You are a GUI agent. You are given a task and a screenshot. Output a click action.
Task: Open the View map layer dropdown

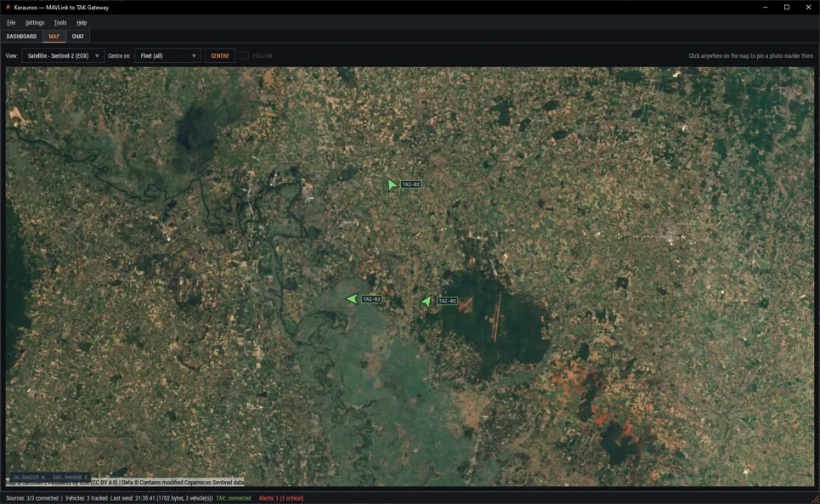point(63,55)
